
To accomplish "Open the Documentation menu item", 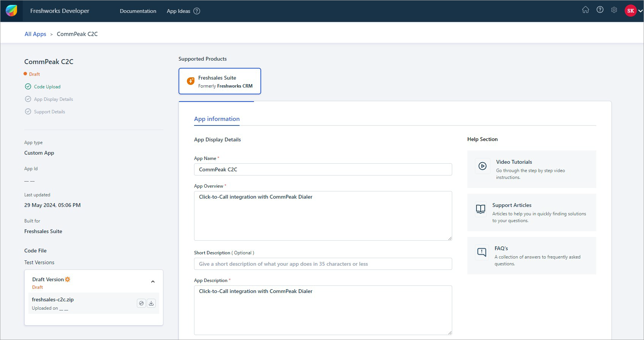I will click(138, 11).
